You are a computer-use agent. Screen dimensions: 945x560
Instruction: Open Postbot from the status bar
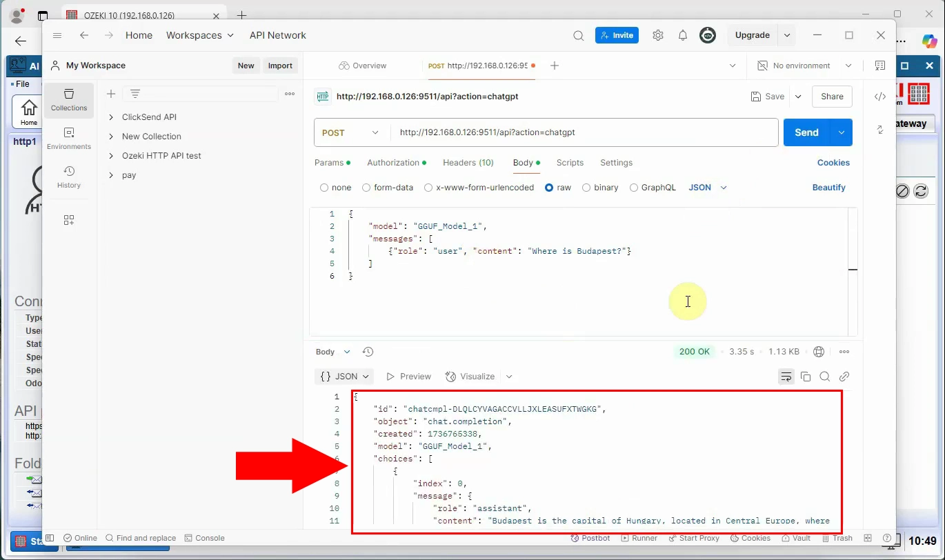click(590, 538)
